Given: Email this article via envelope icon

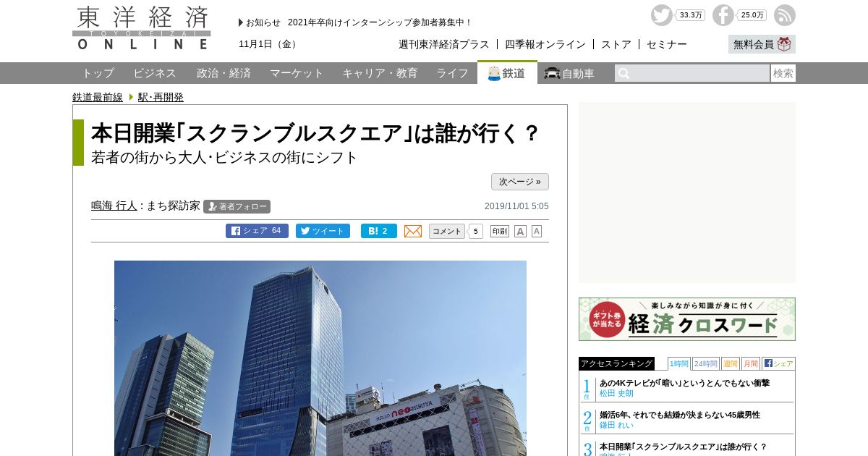Looking at the screenshot, I should point(413,231).
